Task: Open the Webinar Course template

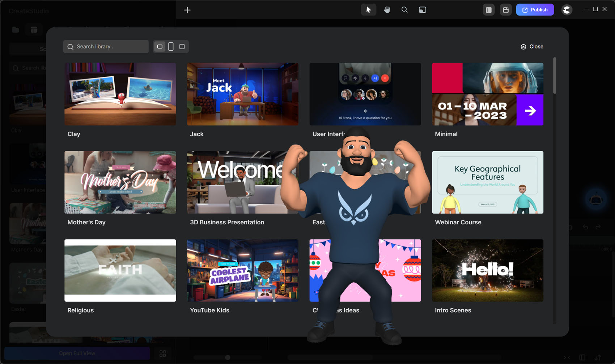Action: pos(487,182)
